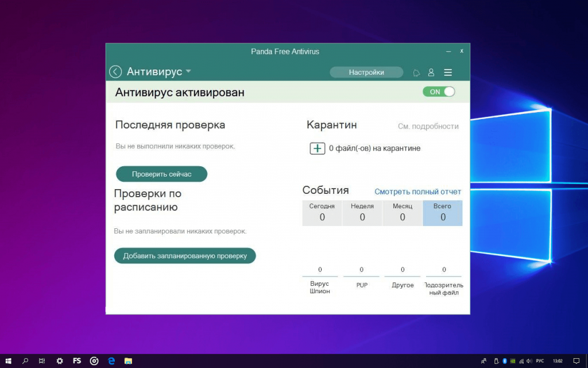
Task: Open the clock showing 13:02
Action: point(558,361)
